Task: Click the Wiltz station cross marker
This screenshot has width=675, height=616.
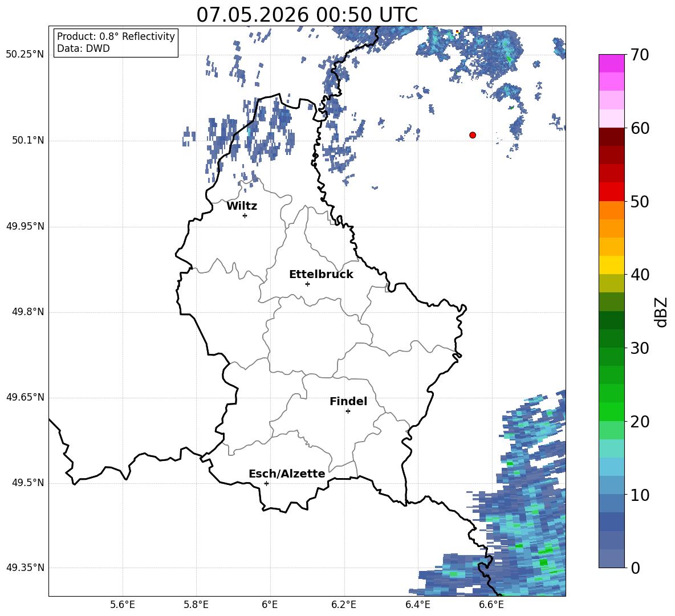Action: click(x=245, y=215)
